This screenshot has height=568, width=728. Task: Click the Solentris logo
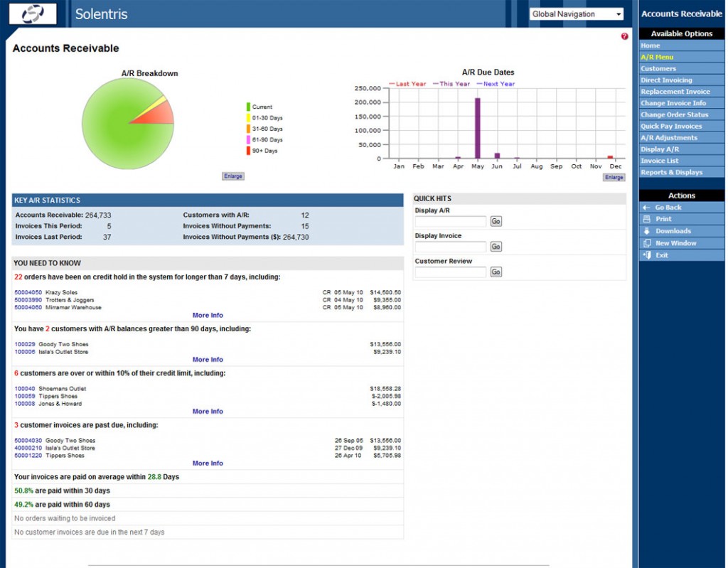point(33,14)
